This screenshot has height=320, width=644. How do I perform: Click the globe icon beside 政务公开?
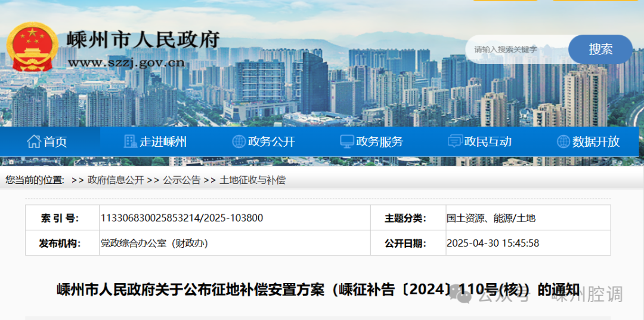[239, 141]
